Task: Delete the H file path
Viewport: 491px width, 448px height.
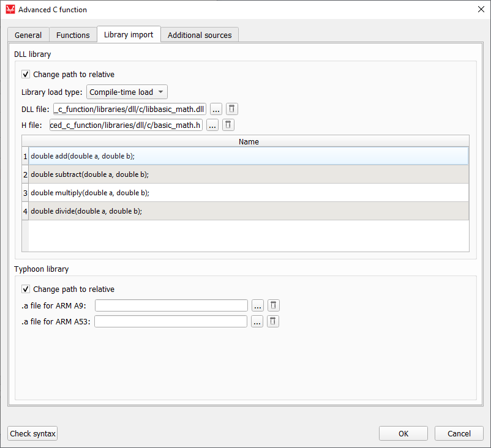Action: click(x=228, y=125)
